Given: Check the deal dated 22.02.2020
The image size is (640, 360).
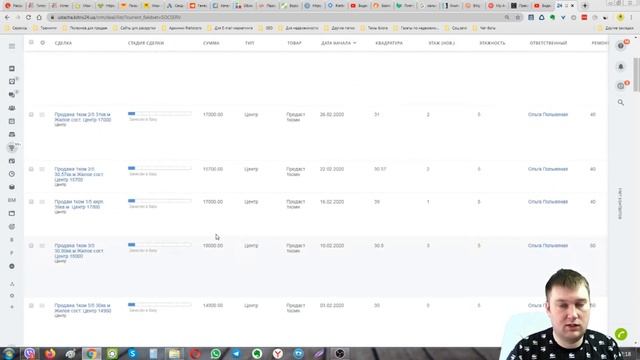Looking at the screenshot, I should [31, 169].
